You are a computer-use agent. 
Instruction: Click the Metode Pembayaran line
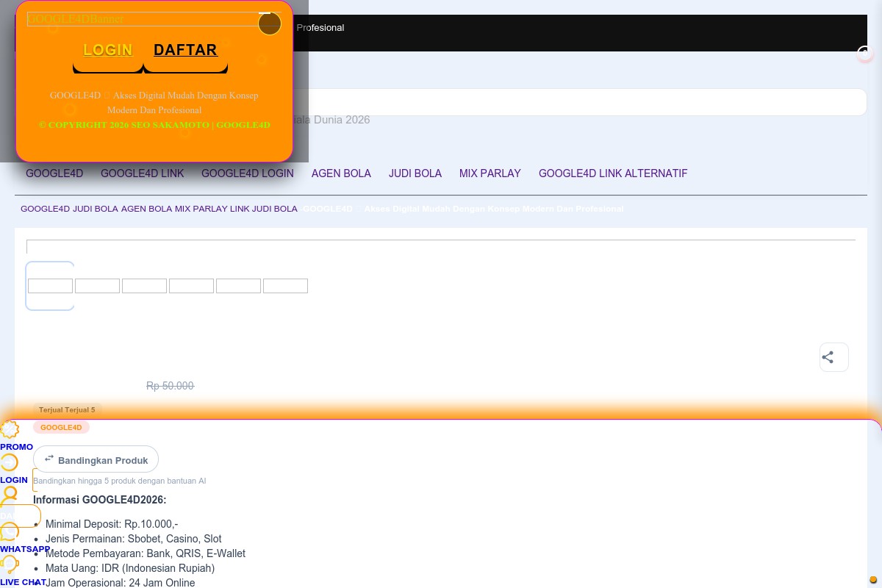pos(146,553)
